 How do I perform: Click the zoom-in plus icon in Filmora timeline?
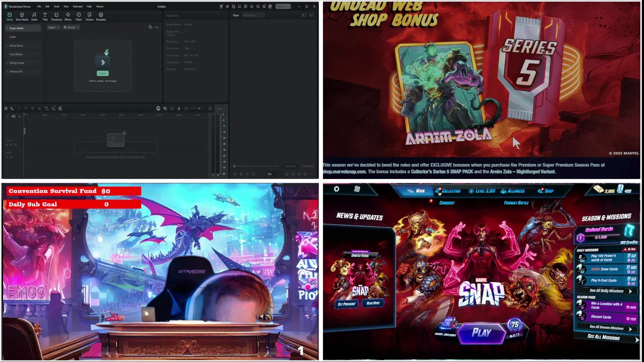(210, 108)
